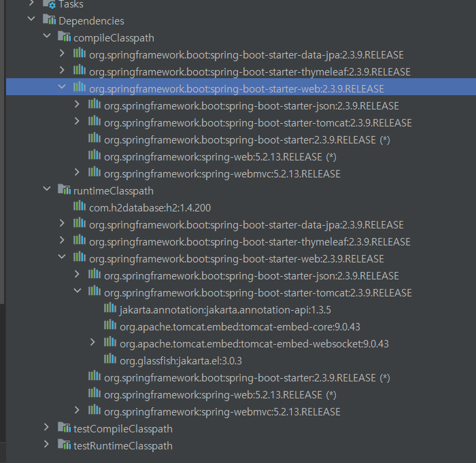Screen dimensions: 476x463
Task: Select the Dependencies label
Action: (91, 20)
